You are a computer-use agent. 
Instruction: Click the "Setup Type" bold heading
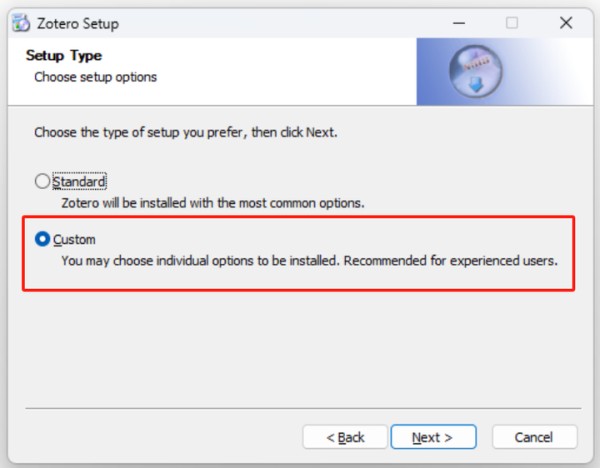click(x=64, y=56)
